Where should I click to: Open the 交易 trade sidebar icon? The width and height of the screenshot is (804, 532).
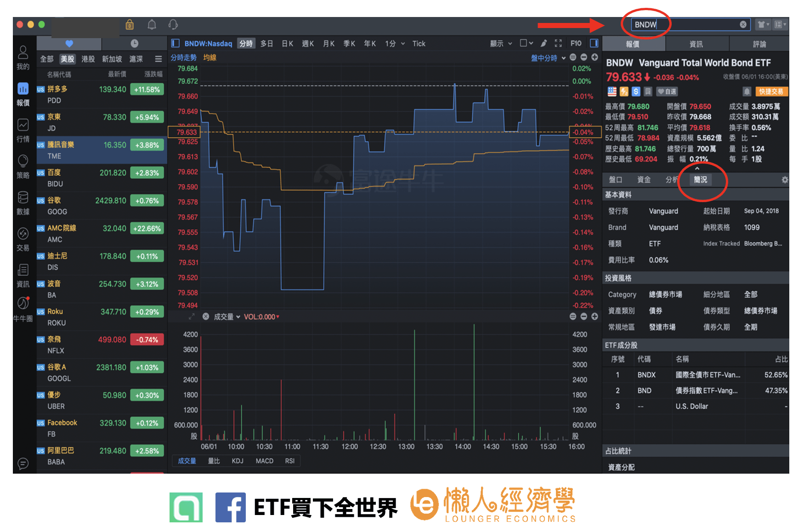(23, 239)
